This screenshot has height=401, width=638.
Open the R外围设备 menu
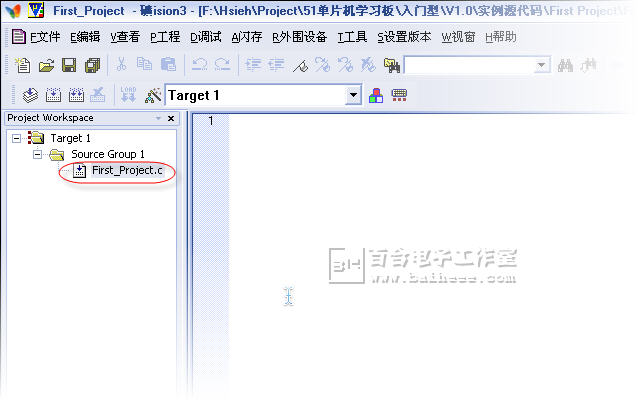pos(299,37)
